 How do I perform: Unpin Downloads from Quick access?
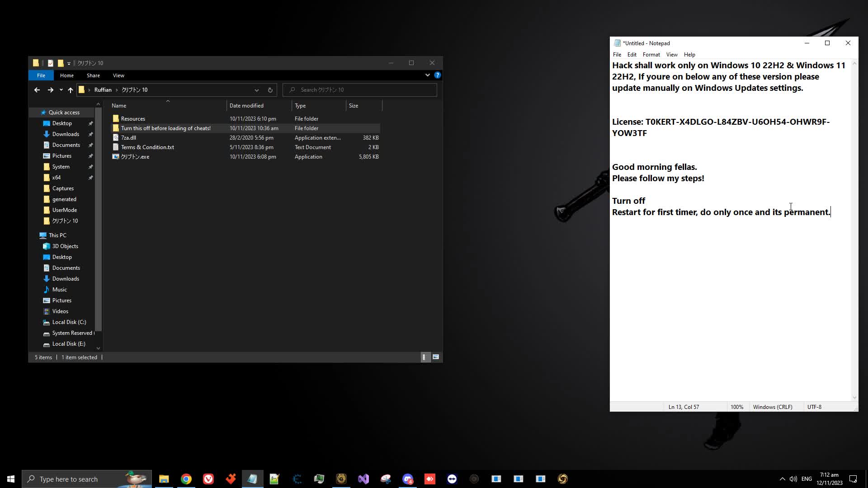click(90, 134)
